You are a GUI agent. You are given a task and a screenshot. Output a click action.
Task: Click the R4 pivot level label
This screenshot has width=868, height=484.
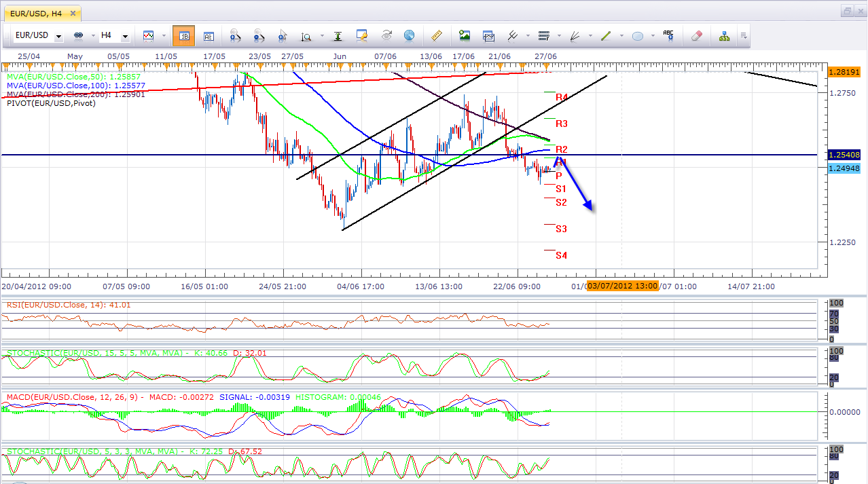click(x=562, y=98)
